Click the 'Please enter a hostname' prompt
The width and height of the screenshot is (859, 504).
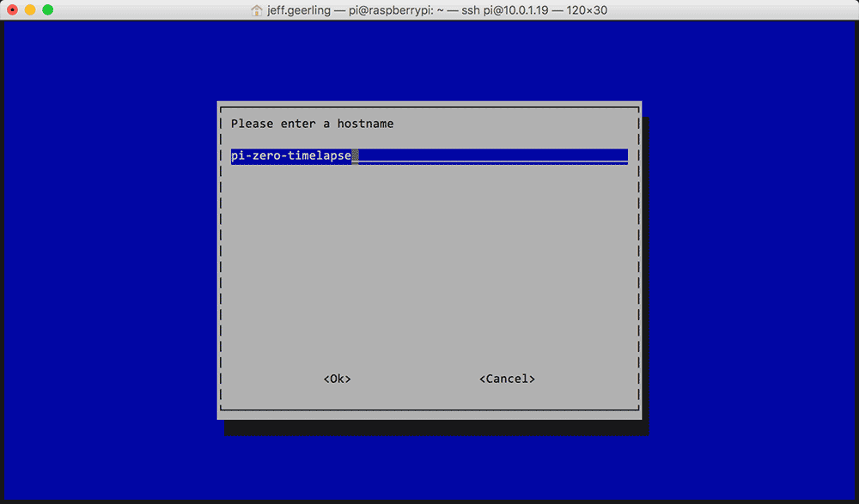click(313, 124)
